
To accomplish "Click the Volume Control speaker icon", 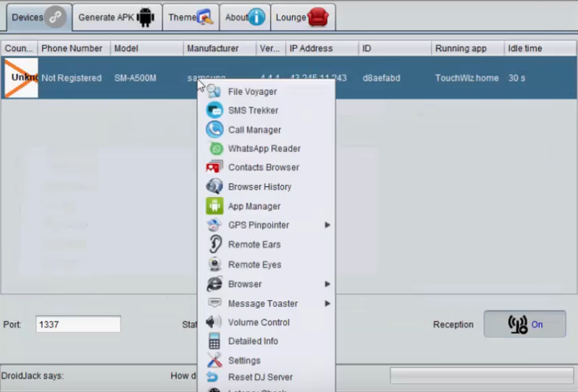I will [x=214, y=322].
